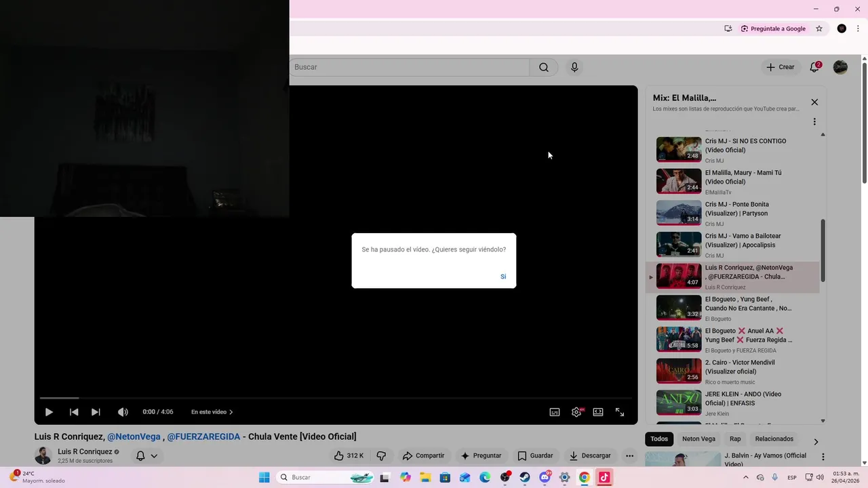Open YouTube notifications bell
868x488 pixels.
tap(814, 67)
